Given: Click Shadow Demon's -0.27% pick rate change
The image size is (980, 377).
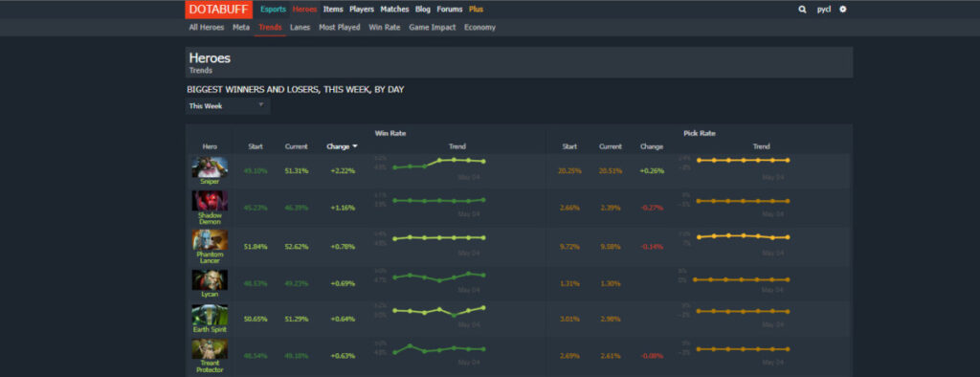Looking at the screenshot, I should 652,208.
